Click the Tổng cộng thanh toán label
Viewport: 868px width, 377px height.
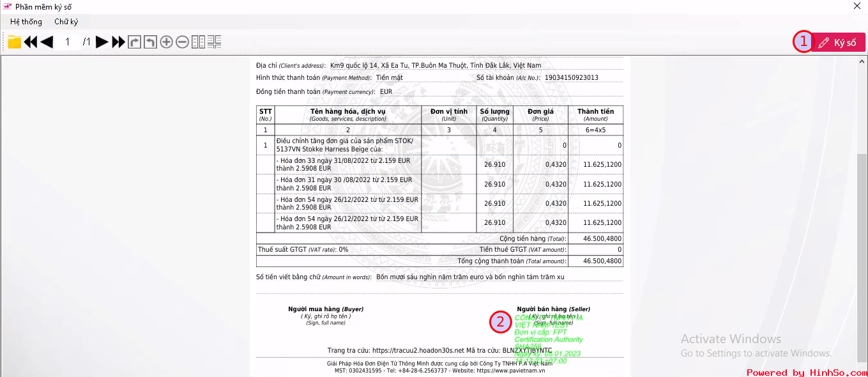512,261
